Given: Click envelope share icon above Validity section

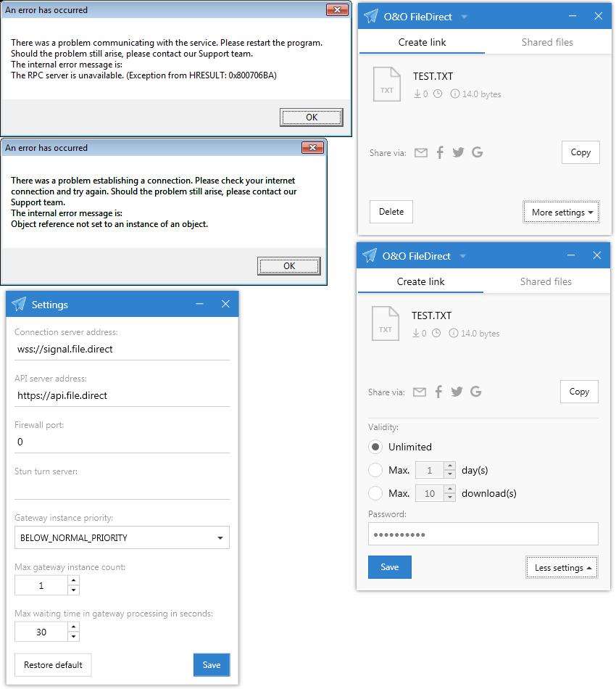Looking at the screenshot, I should click(420, 392).
